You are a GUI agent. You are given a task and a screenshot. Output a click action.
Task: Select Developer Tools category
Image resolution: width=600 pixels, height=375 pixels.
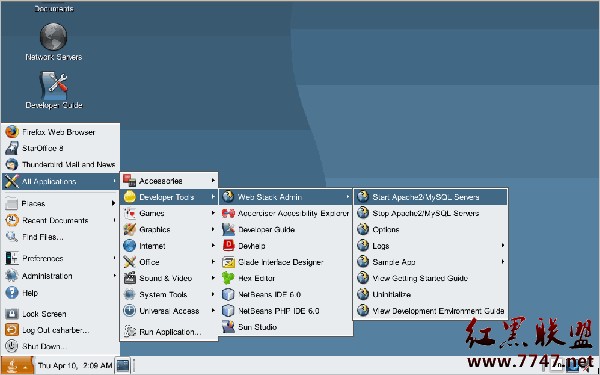tap(169, 197)
